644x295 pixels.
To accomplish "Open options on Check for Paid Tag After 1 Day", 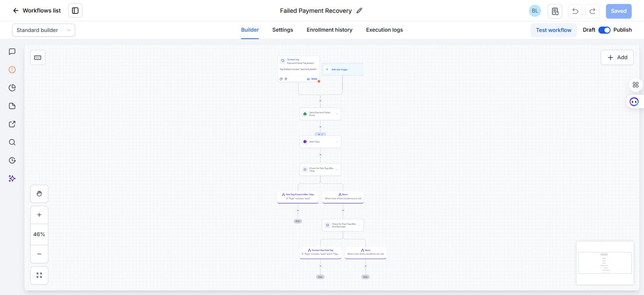I will point(337,169).
